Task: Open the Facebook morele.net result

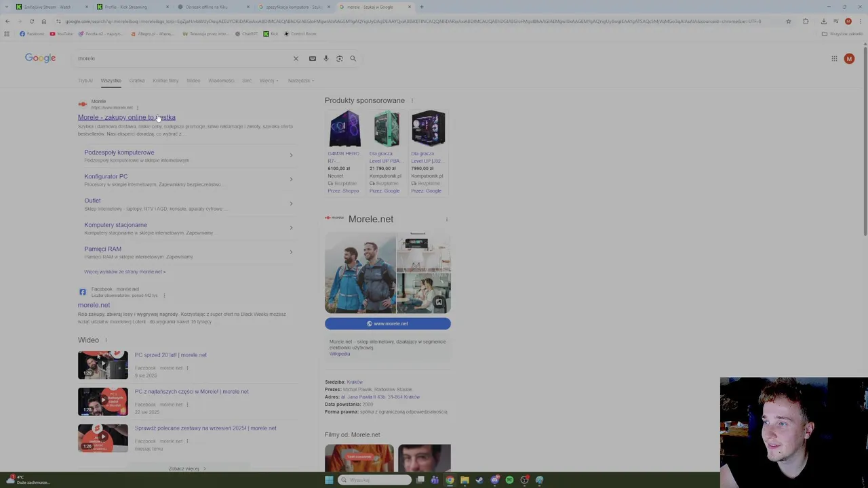Action: click(x=94, y=305)
